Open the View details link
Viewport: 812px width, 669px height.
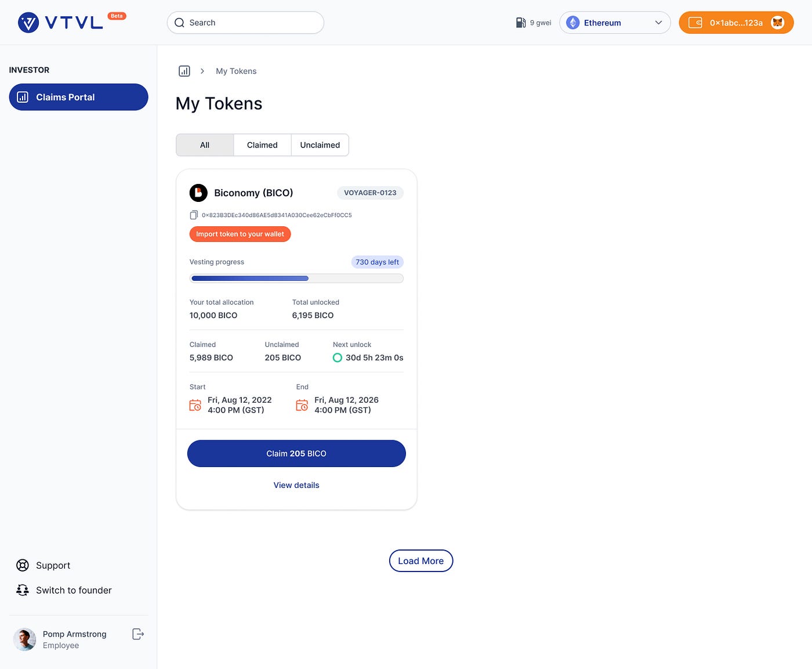[296, 485]
